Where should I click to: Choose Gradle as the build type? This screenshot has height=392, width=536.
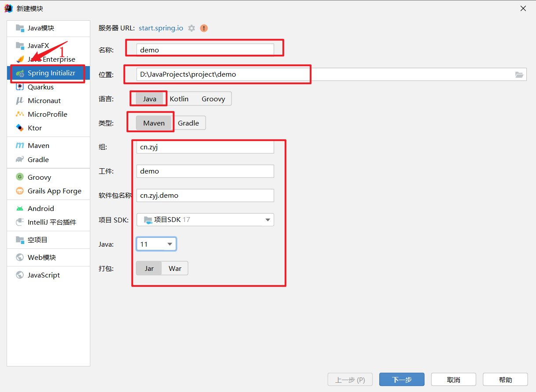coord(189,123)
